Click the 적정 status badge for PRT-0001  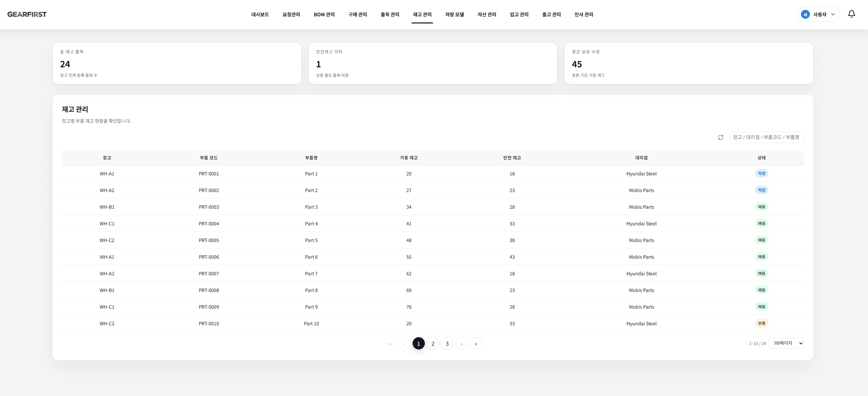click(761, 173)
